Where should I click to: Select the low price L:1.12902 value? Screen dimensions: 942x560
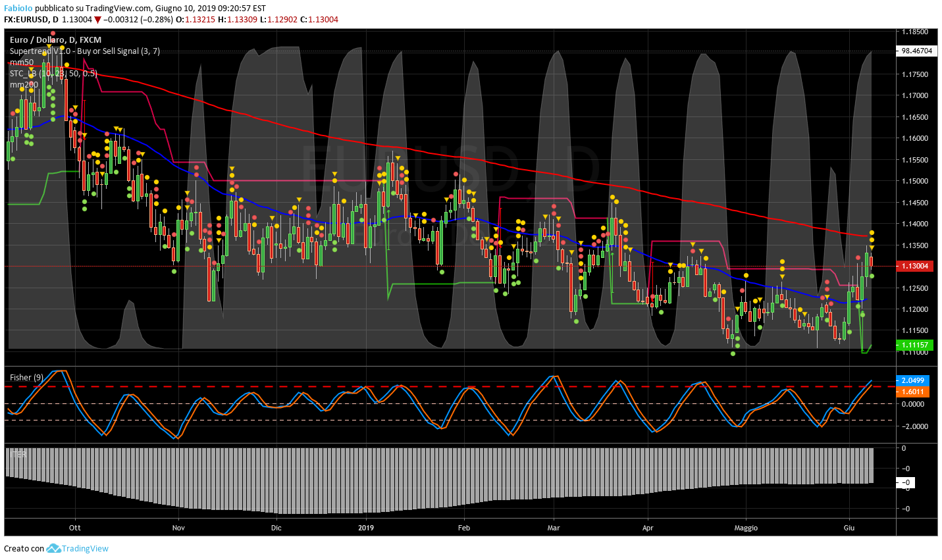279,20
